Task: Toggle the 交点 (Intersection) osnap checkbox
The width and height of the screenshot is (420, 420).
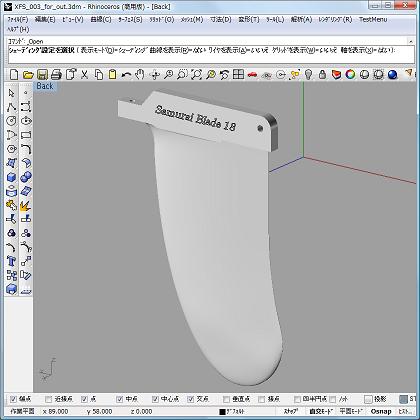Action: coord(191,399)
